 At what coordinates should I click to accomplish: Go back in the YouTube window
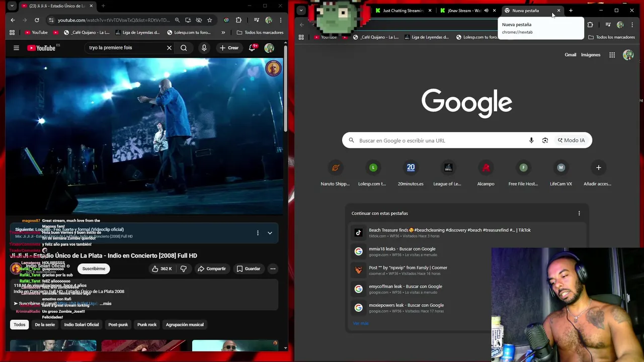point(13,20)
